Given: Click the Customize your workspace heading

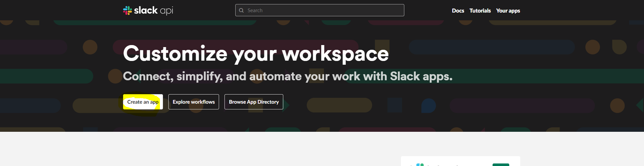Looking at the screenshot, I should pyautogui.click(x=256, y=54).
